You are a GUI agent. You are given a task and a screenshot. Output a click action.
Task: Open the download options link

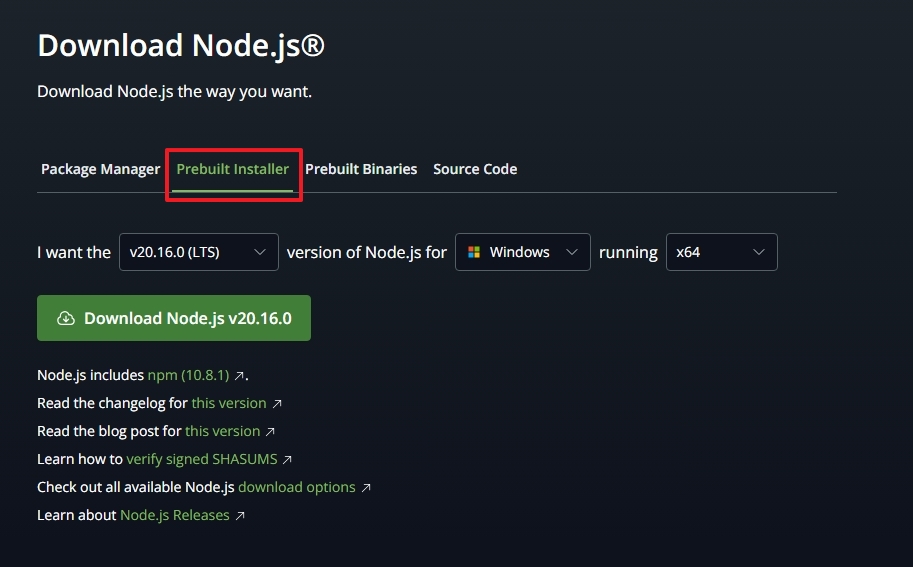click(297, 487)
